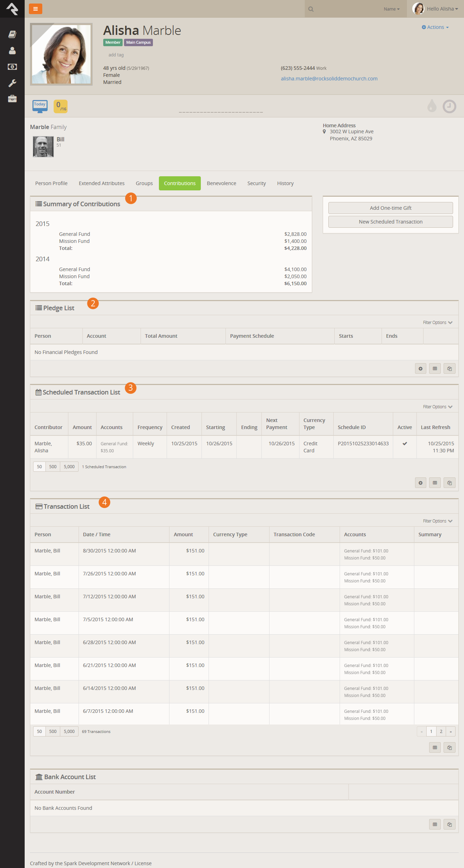This screenshot has width=464, height=868.
Task: Open the Actions dropdown
Action: (x=435, y=27)
